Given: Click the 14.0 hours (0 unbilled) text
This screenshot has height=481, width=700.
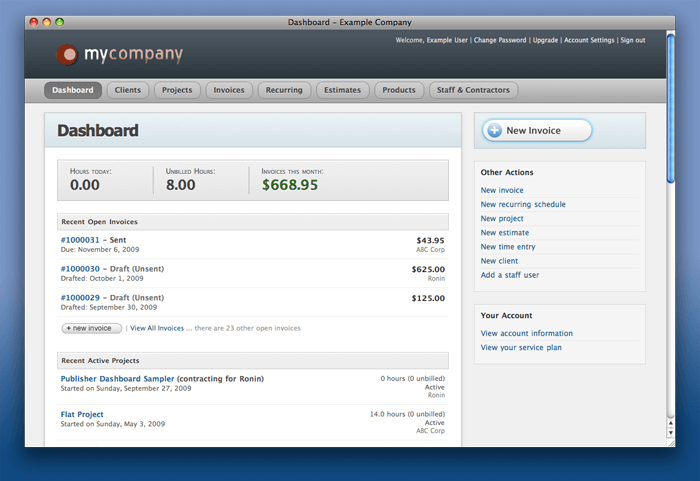Looking at the screenshot, I should point(407,414).
